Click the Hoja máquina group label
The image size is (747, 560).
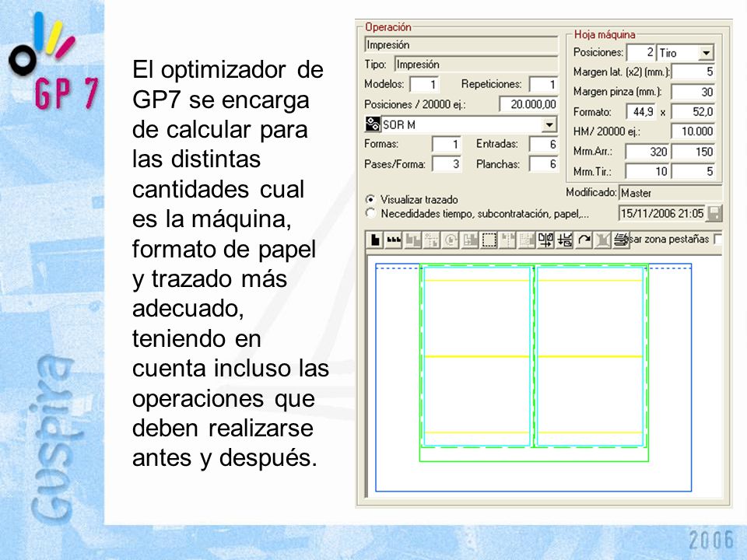click(605, 34)
